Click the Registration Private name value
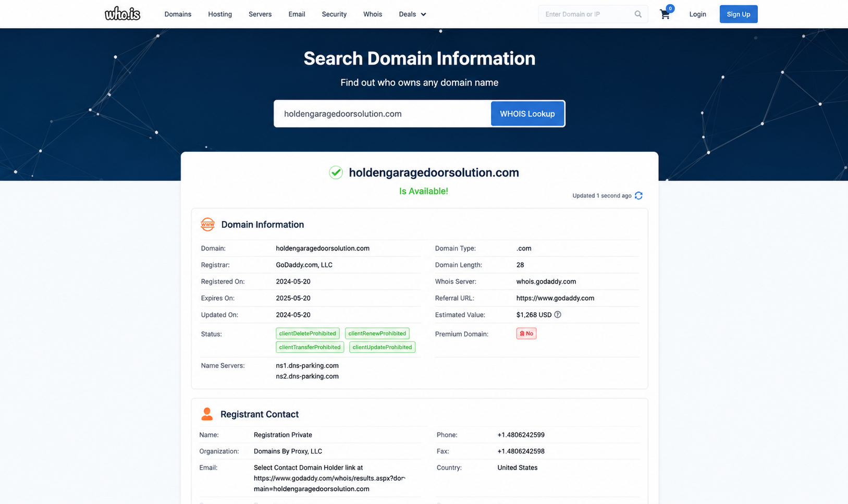The height and width of the screenshot is (504, 848). 283,435
